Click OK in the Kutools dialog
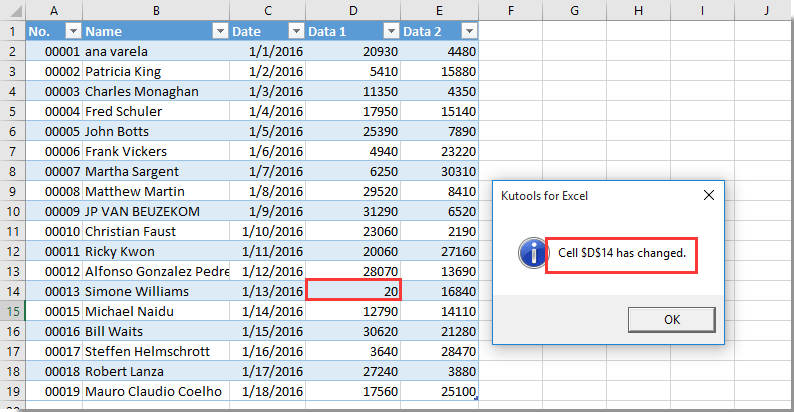 click(671, 320)
